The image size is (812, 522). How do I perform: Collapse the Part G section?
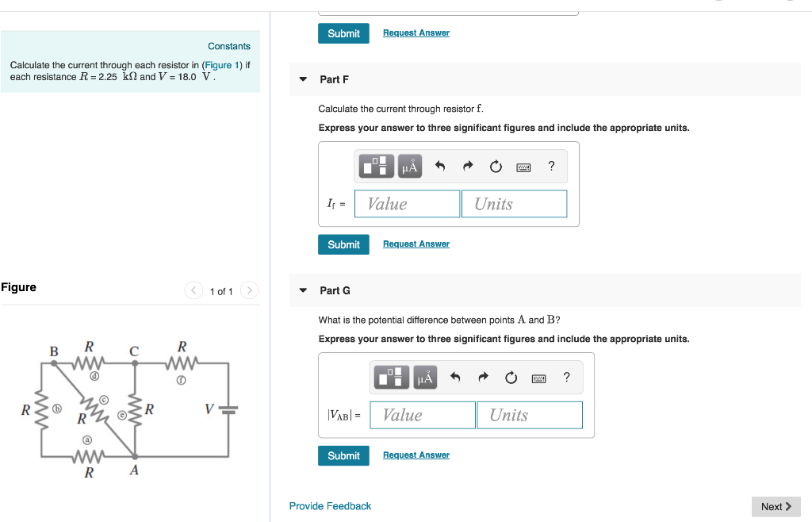click(x=303, y=290)
